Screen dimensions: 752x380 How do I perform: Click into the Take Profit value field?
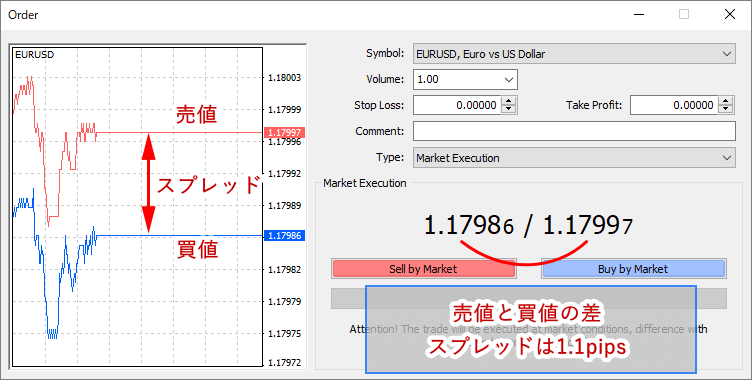[674, 105]
